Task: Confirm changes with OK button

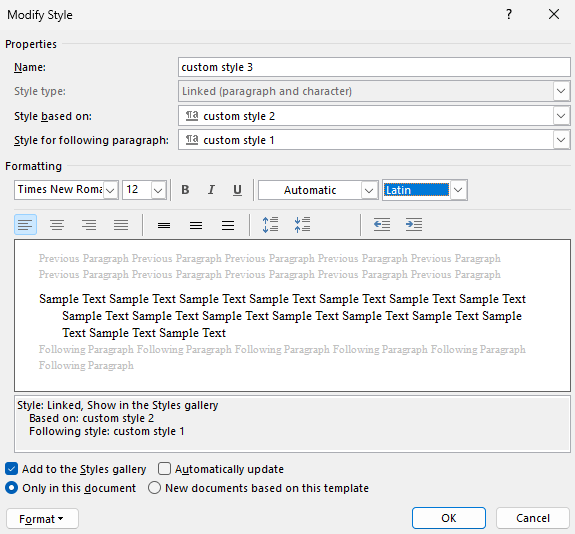Action: click(449, 518)
